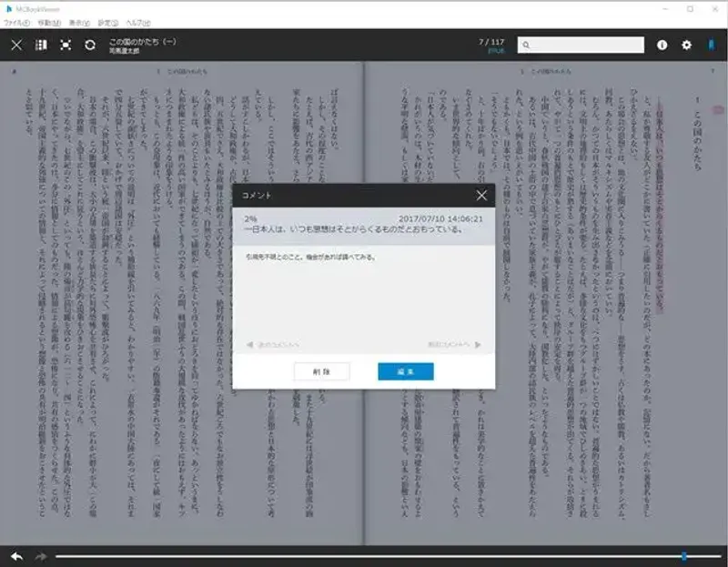
Task: Click the back arrow in bottom bar
Action: 16,556
